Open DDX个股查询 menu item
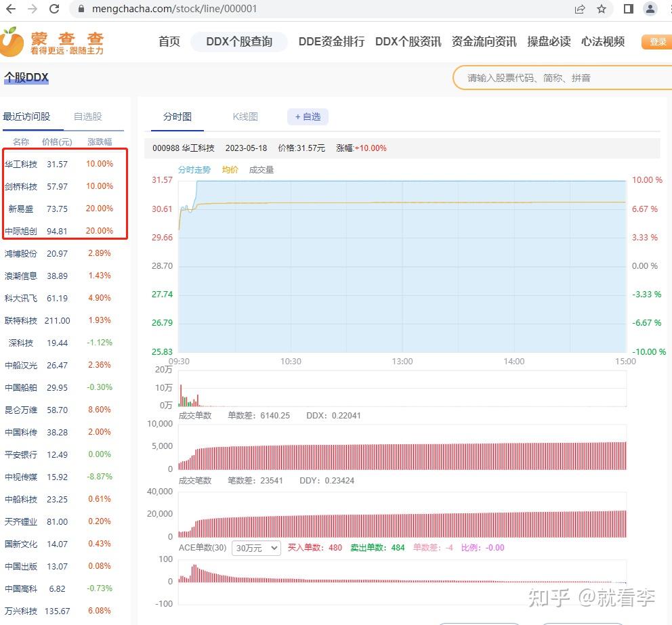This screenshot has width=672, height=625. (x=239, y=41)
